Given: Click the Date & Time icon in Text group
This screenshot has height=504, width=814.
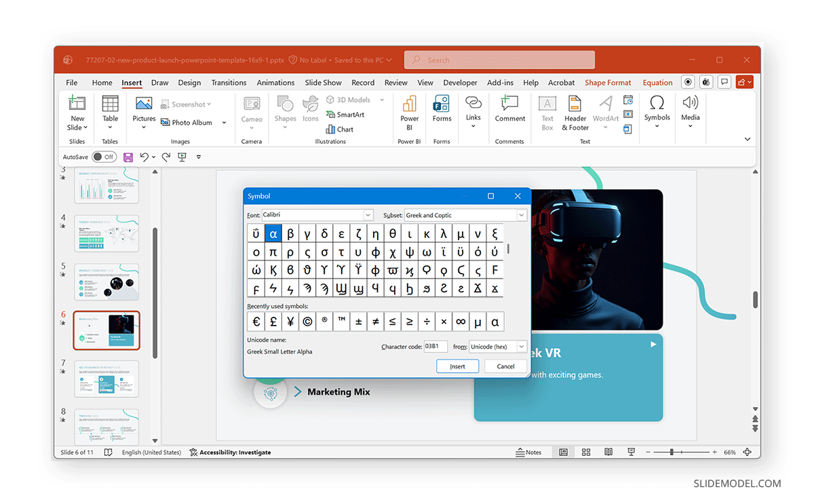Looking at the screenshot, I should [x=628, y=100].
